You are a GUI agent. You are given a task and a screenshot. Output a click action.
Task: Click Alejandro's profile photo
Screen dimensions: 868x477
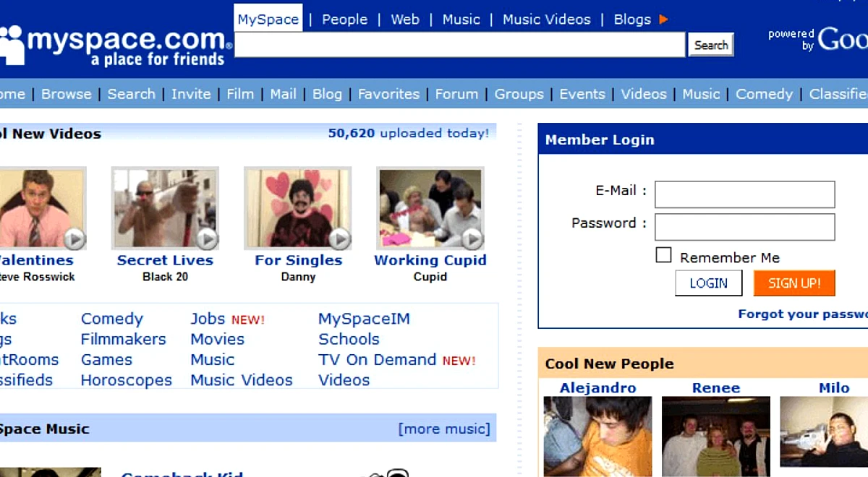597,436
